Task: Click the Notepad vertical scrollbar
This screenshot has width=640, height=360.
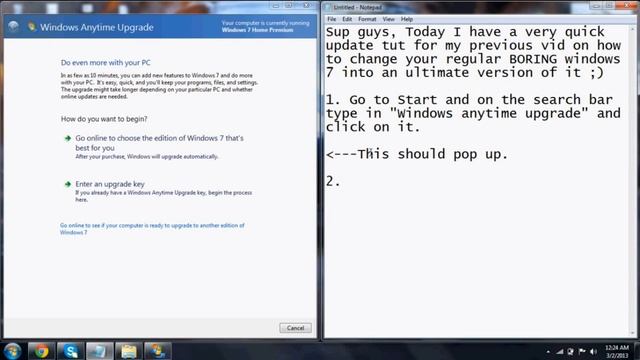Action: coord(633,181)
